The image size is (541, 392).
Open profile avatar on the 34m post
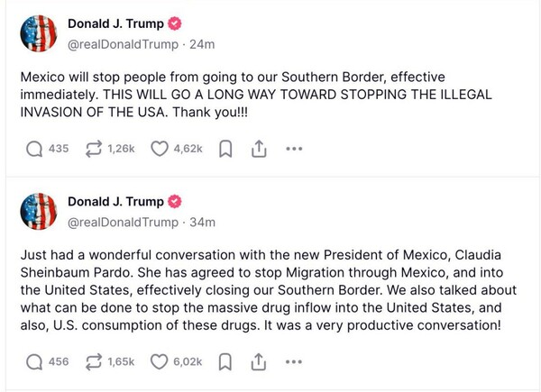point(39,212)
